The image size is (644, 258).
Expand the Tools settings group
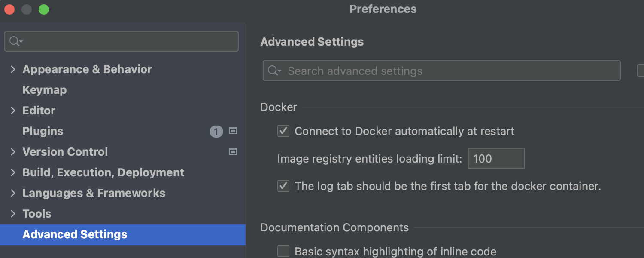tap(13, 214)
